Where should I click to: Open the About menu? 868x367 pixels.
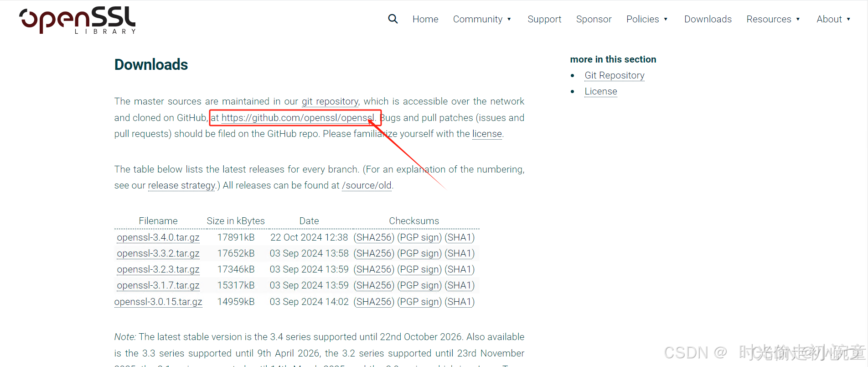(x=829, y=19)
